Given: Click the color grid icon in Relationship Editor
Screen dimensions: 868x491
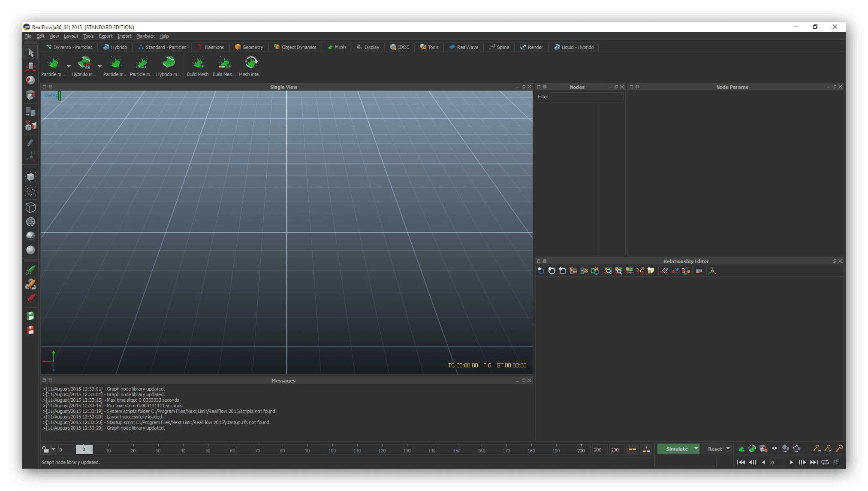Looking at the screenshot, I should (699, 271).
